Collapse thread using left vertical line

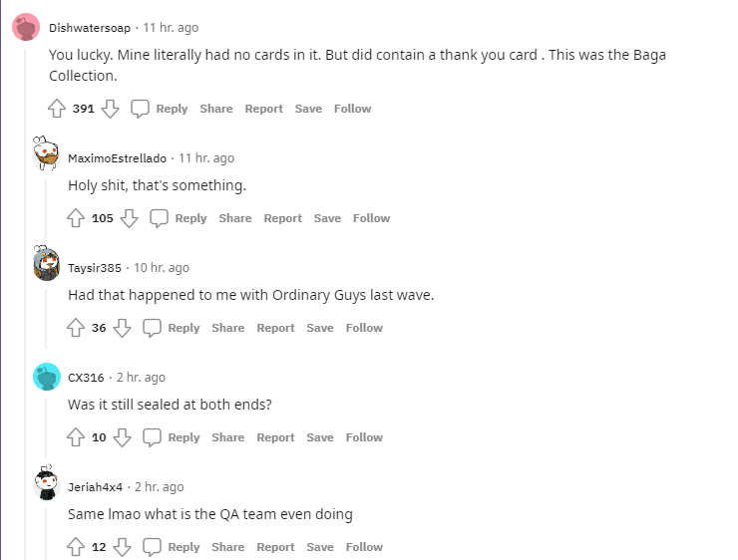click(27, 299)
